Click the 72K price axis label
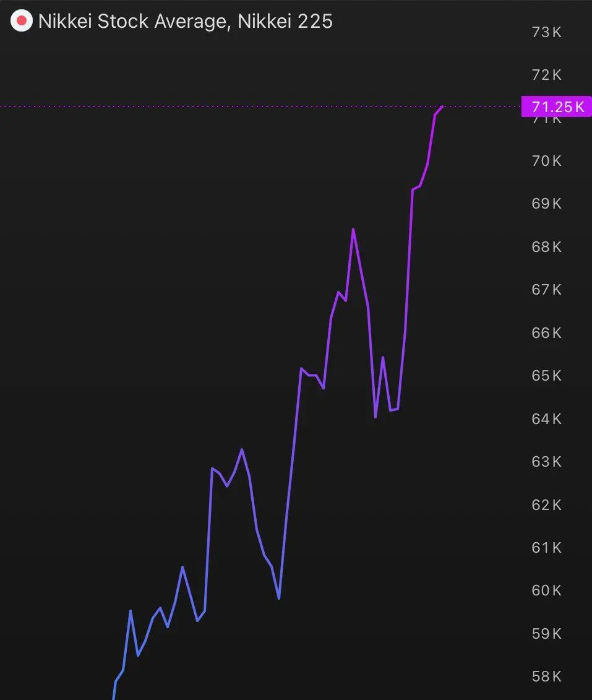 [x=546, y=74]
